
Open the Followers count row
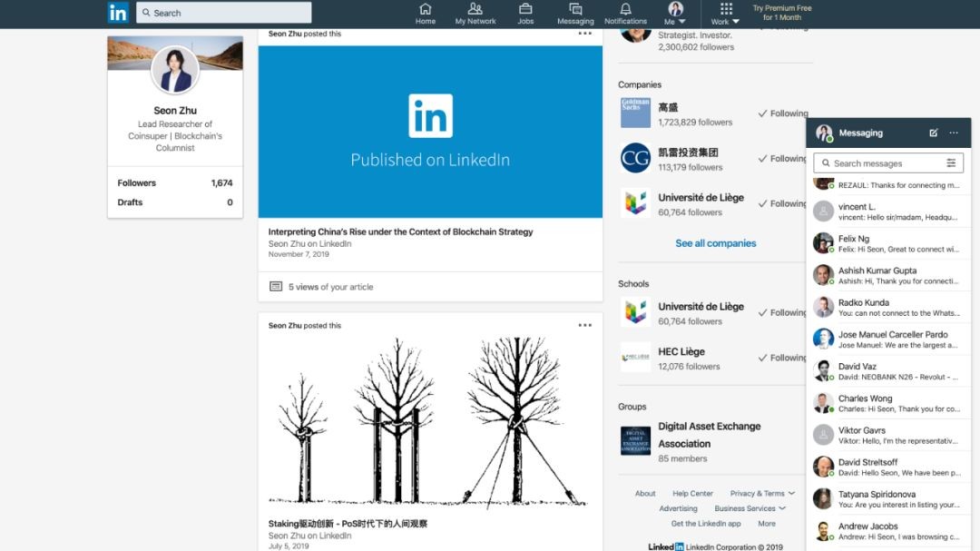(x=175, y=182)
